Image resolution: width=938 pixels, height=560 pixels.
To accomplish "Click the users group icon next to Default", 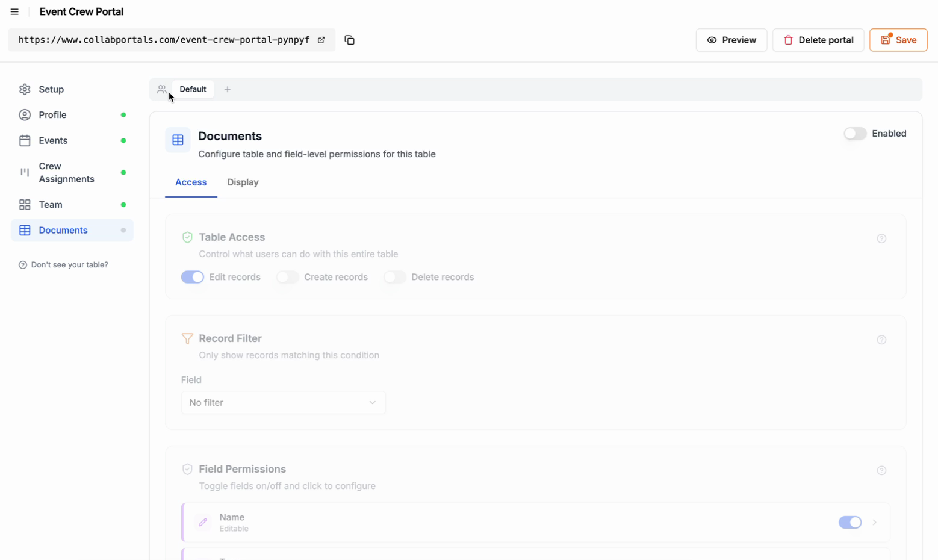I will click(161, 89).
